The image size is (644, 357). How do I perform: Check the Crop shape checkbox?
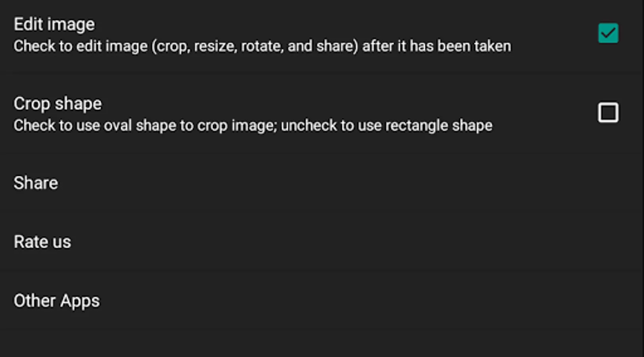(608, 113)
